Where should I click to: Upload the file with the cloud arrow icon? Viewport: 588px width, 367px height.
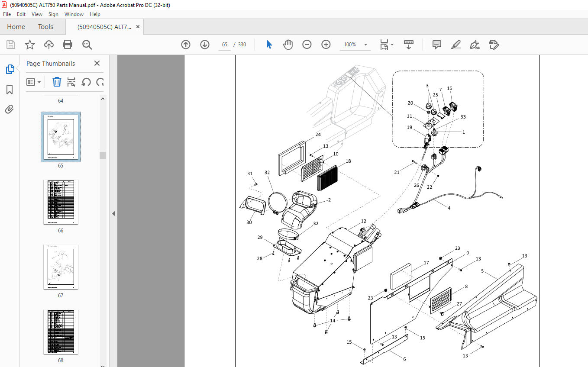[x=49, y=45]
